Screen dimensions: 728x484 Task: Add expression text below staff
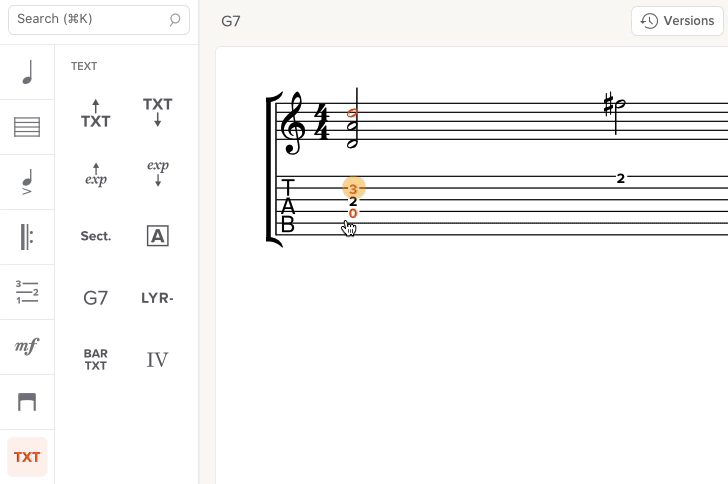tap(158, 172)
